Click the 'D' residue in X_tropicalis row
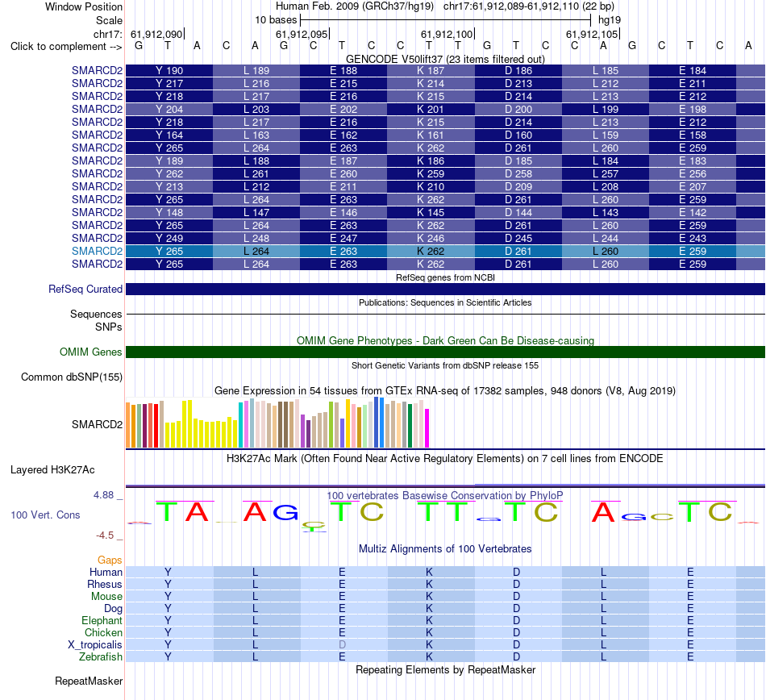Screen dimensions: 766x700 point(342,645)
